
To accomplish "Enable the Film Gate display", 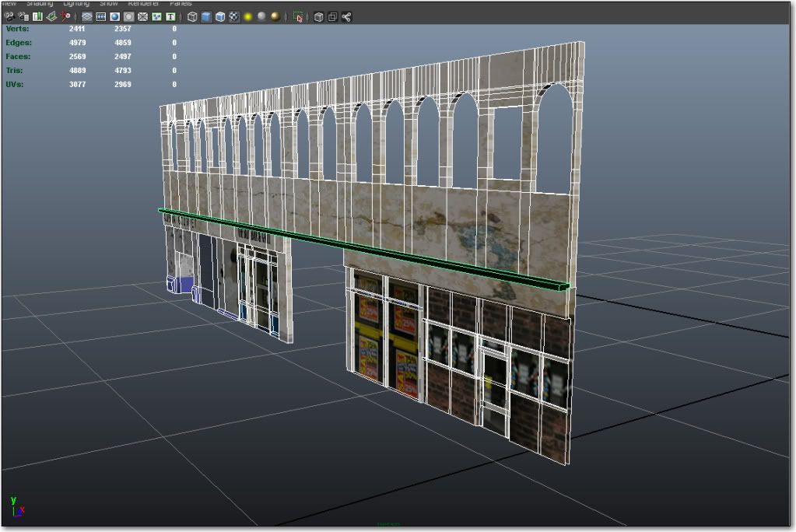I will [100, 16].
